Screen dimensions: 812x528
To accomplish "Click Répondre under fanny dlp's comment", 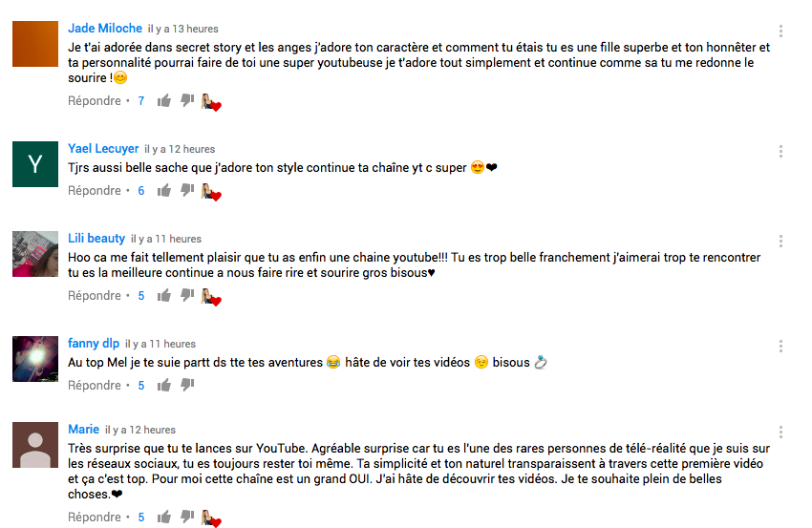I will 95,386.
